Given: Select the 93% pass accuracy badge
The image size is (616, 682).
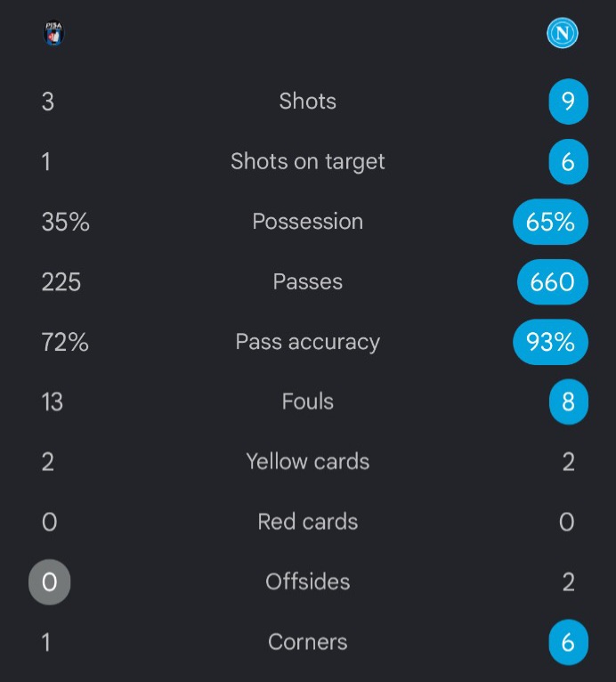Looking at the screenshot, I should pyautogui.click(x=550, y=342).
